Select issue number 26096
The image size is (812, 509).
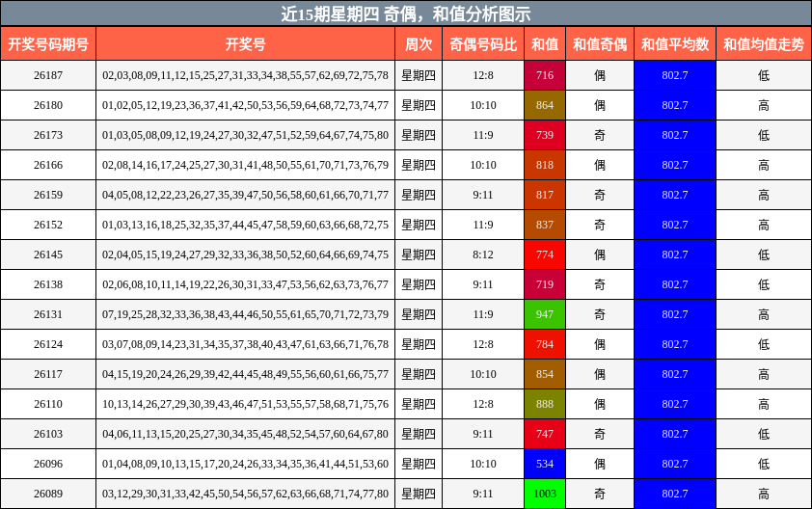[48, 464]
